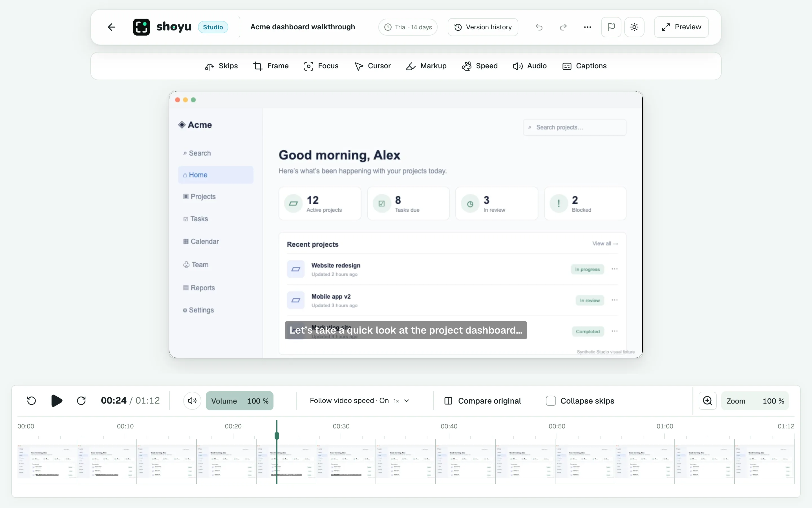Open the Preview mode
812x508 pixels.
[681, 27]
